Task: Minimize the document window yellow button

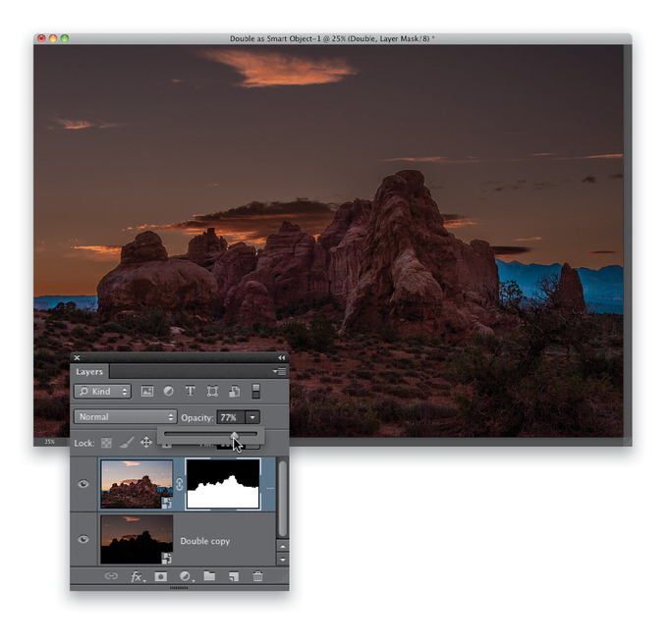Action: click(53, 38)
